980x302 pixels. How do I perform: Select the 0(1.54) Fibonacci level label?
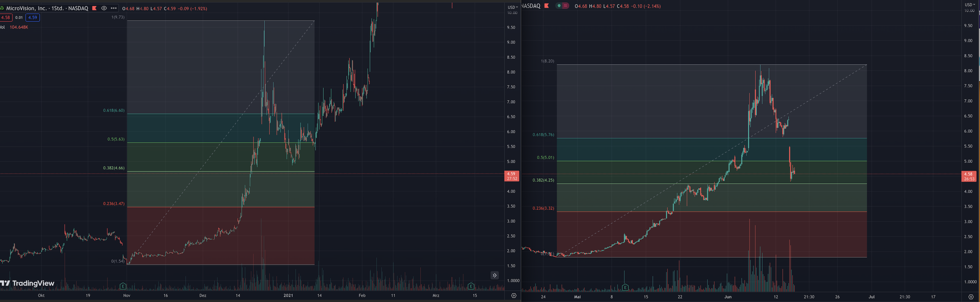118,261
